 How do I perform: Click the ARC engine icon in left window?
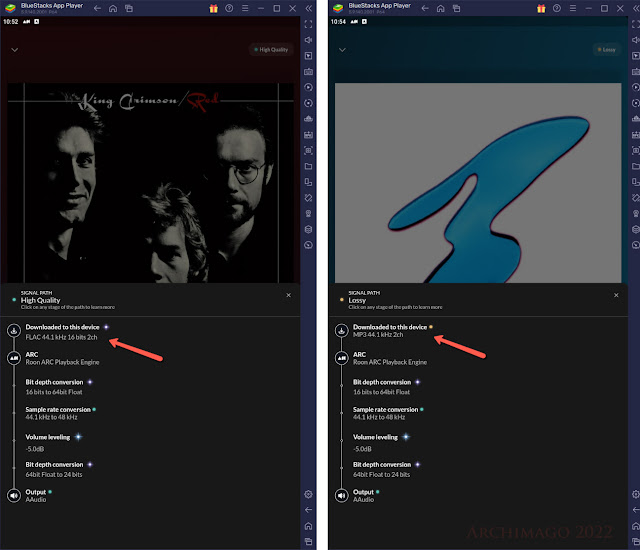pos(14,358)
